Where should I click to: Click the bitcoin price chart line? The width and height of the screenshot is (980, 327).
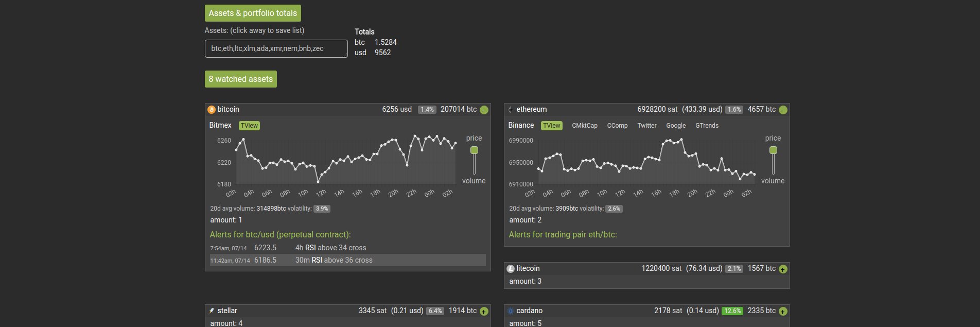pos(346,158)
